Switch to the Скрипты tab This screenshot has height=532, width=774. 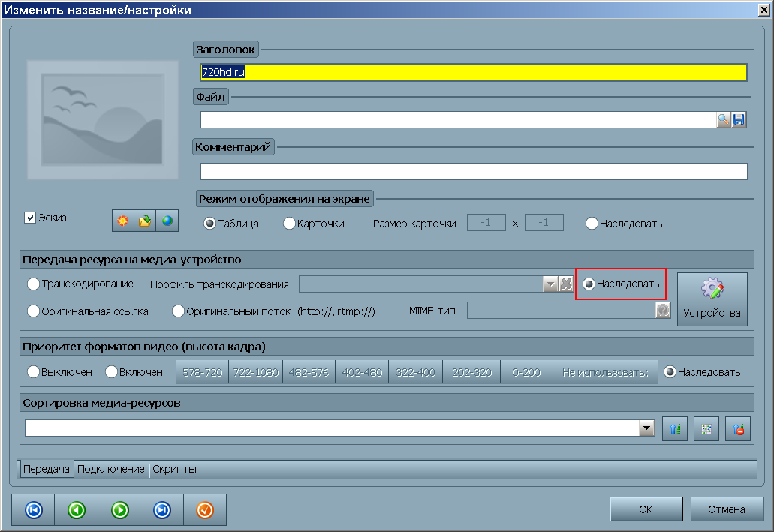[174, 469]
